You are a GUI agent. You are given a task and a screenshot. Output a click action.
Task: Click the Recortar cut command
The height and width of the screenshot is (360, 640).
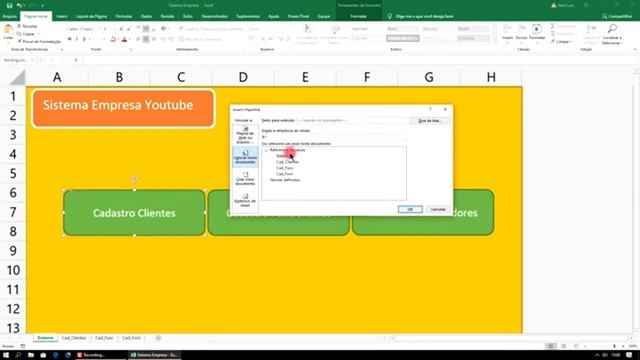[28, 26]
